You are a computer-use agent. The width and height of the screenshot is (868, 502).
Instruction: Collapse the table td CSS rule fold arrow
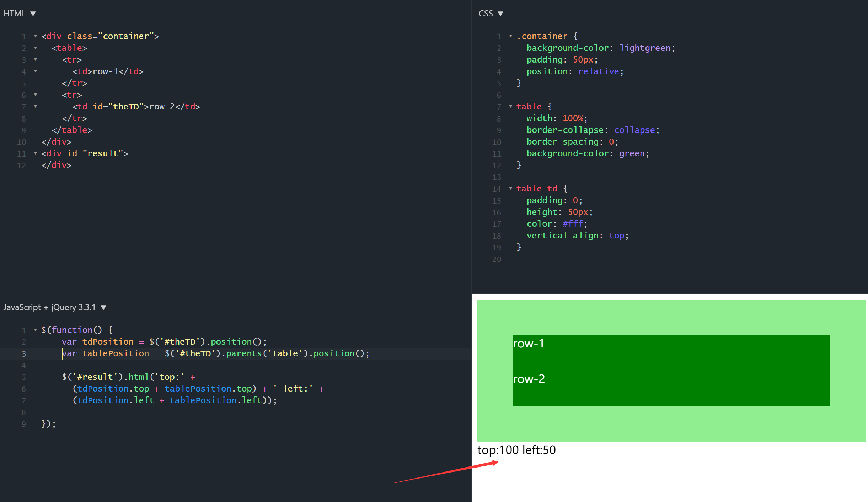(511, 189)
